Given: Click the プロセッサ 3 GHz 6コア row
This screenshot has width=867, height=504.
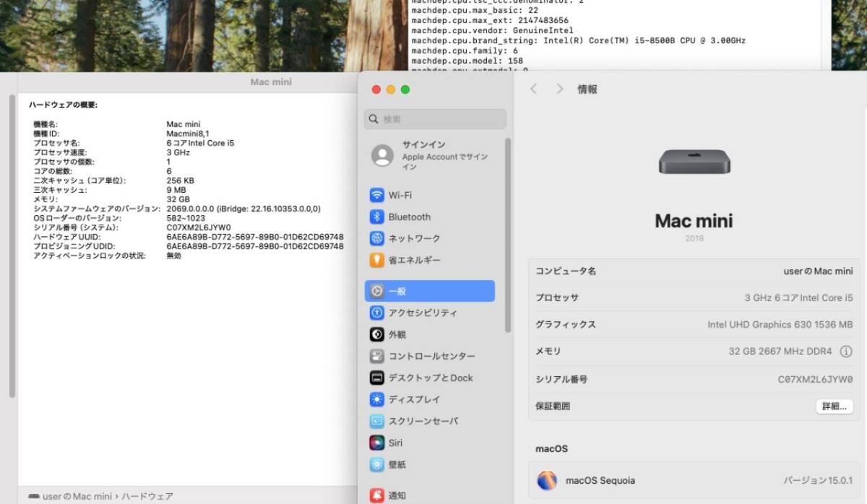Looking at the screenshot, I should [x=694, y=297].
